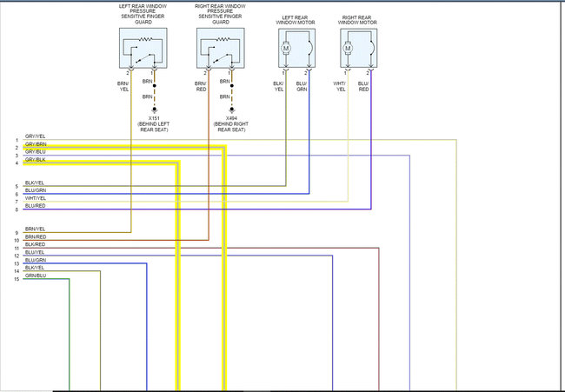Click the resistor symbol in left finger guard box
Screen dimensions: 565x392
click(x=145, y=39)
